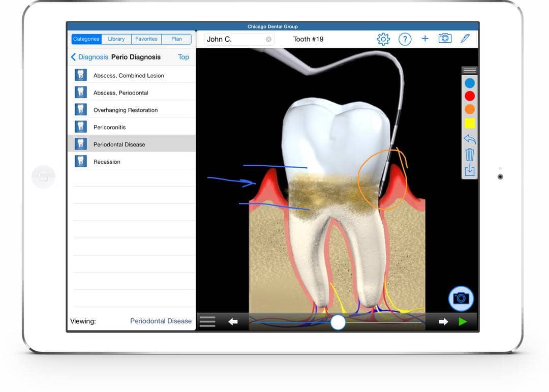Open help via question mark icon
Image resolution: width=549 pixels, height=392 pixels.
(x=405, y=39)
